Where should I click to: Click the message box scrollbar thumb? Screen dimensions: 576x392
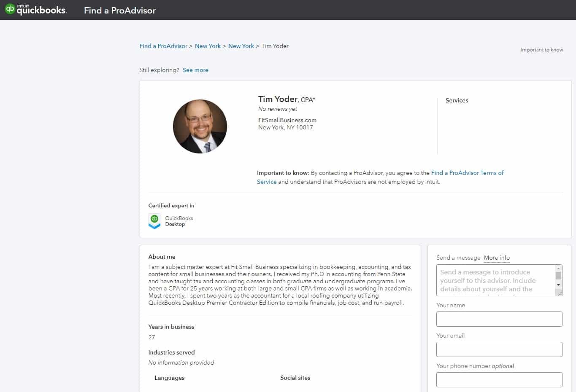coord(559,276)
